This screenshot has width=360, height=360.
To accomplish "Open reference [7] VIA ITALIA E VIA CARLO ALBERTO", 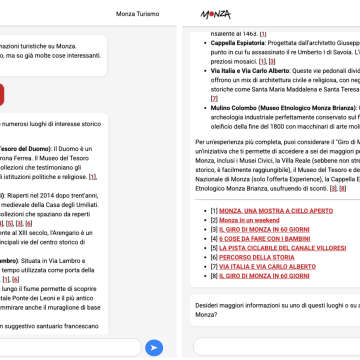I will pyautogui.click(x=267, y=267).
